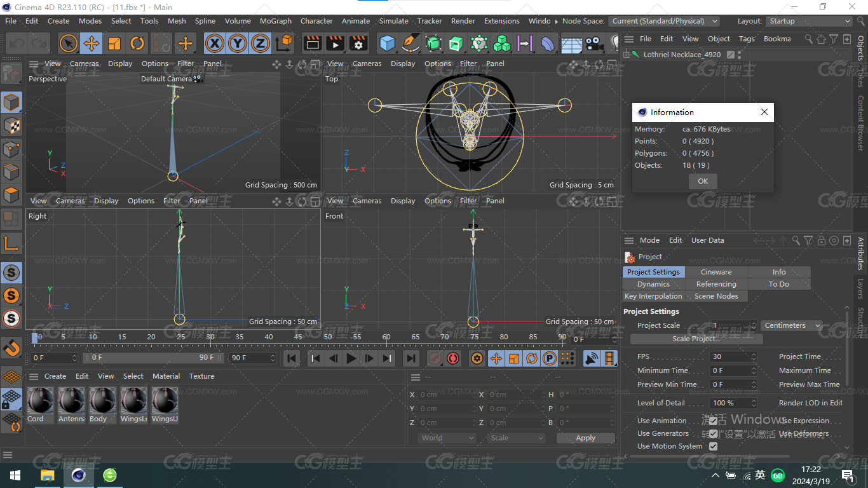Switch to the Cineware tab

(x=716, y=272)
